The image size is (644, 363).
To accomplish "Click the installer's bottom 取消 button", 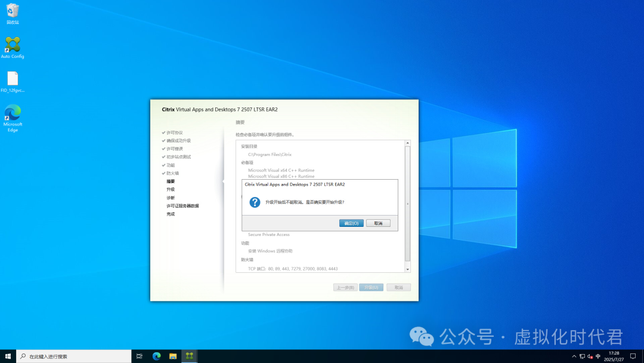I will coord(398,287).
